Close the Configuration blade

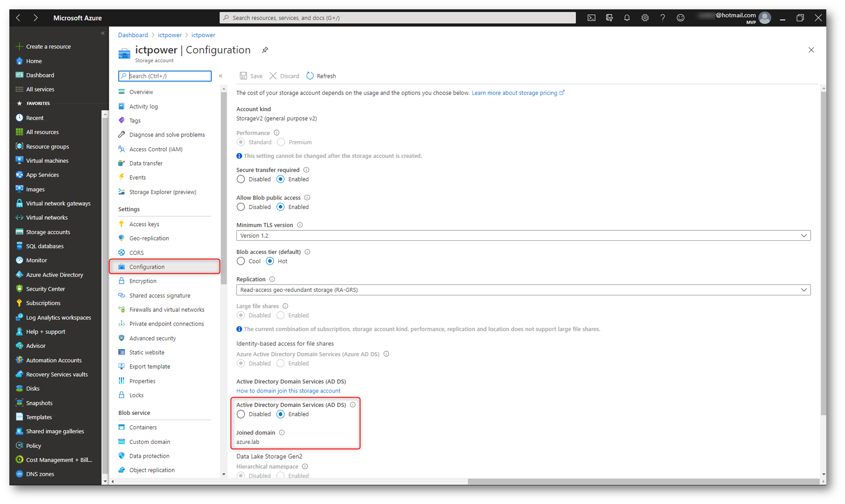point(811,50)
